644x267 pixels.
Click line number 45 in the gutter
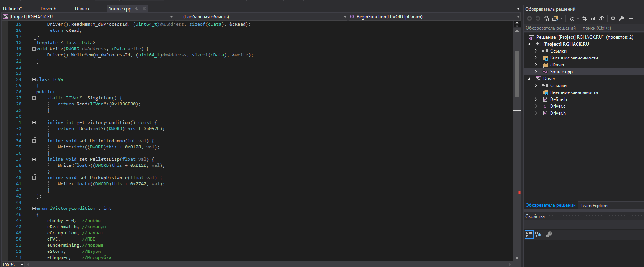pyautogui.click(x=19, y=208)
